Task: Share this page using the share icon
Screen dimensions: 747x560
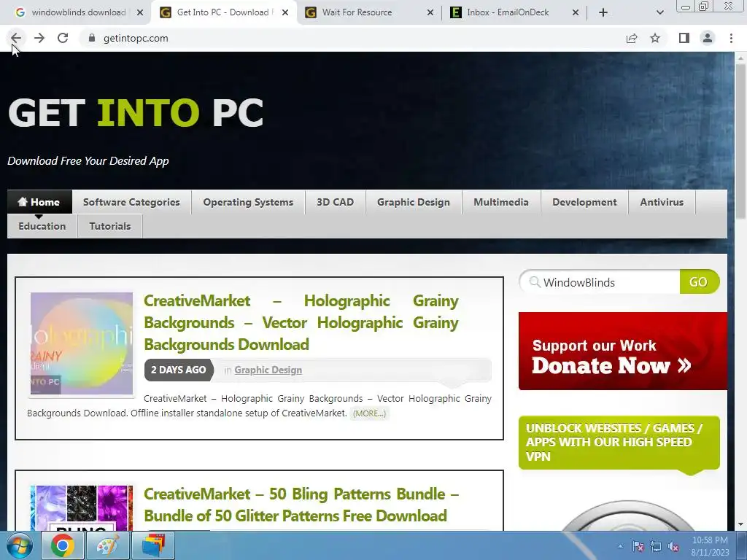Action: [x=632, y=38]
